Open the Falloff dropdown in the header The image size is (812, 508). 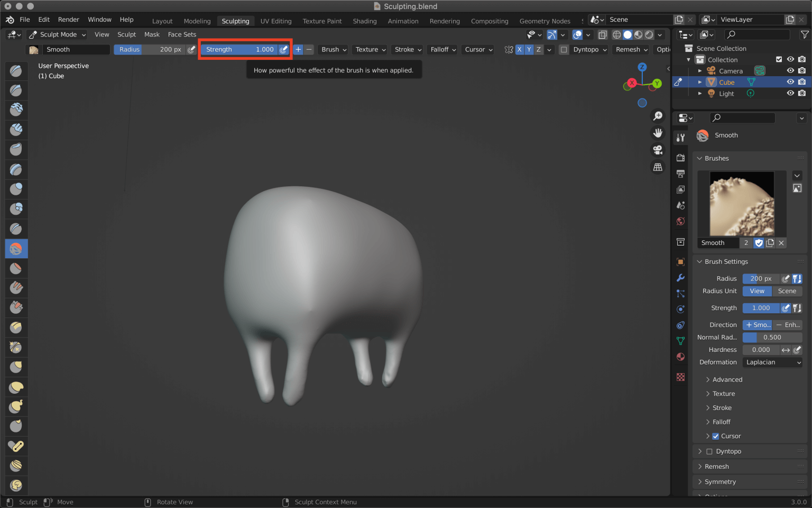[442, 49]
